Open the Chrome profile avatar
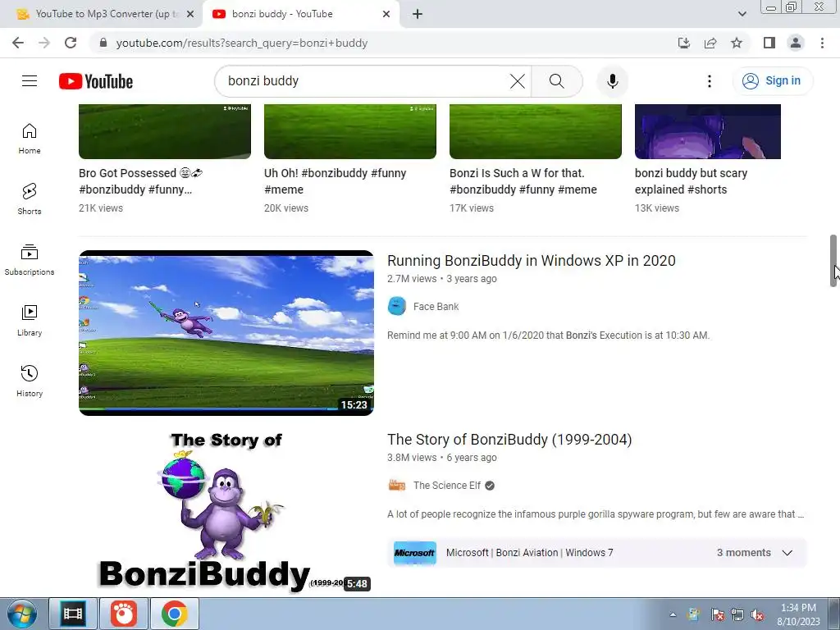The height and width of the screenshot is (630, 840). [x=796, y=43]
